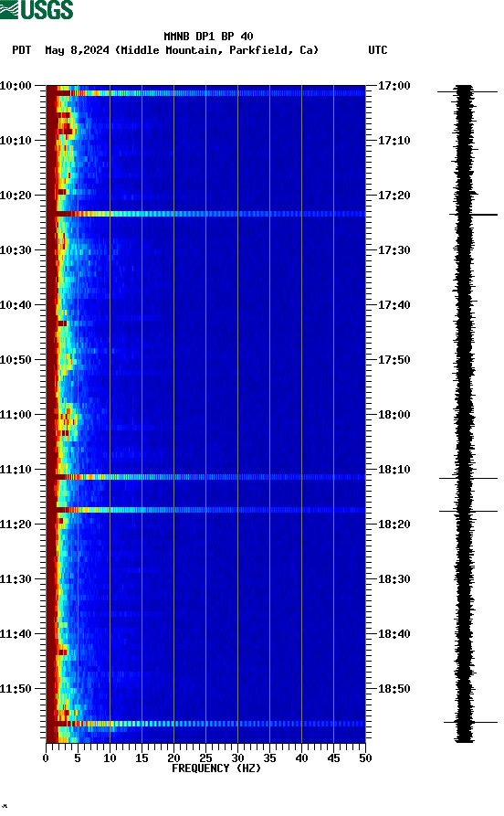Screen dimensions: 504x816
Task: Click the '10:50' PDT time label
Action: [x=16, y=360]
